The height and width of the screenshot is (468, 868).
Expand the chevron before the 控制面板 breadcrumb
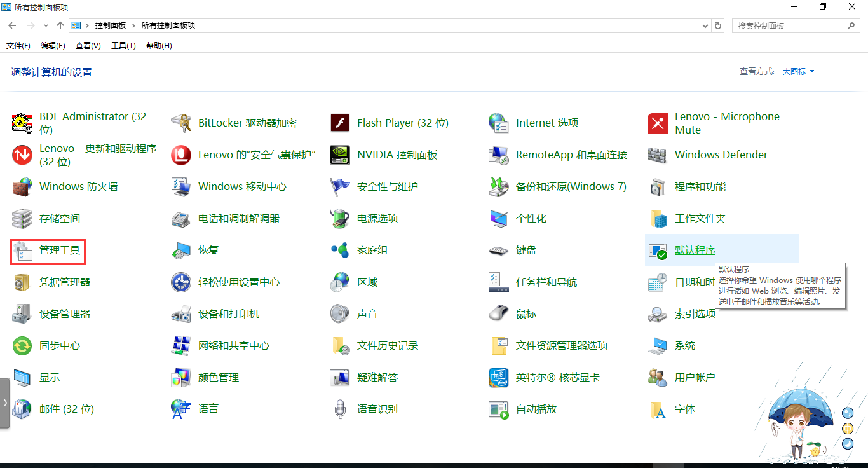tap(88, 25)
